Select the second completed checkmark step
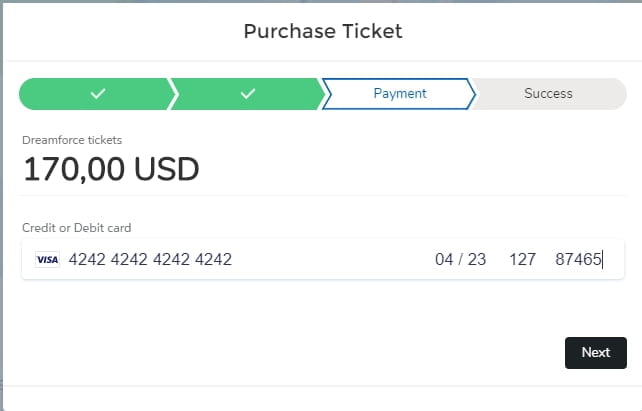 [247, 94]
